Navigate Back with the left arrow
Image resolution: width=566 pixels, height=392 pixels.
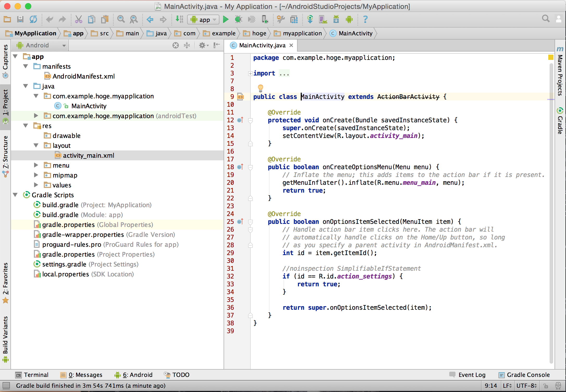pos(150,19)
